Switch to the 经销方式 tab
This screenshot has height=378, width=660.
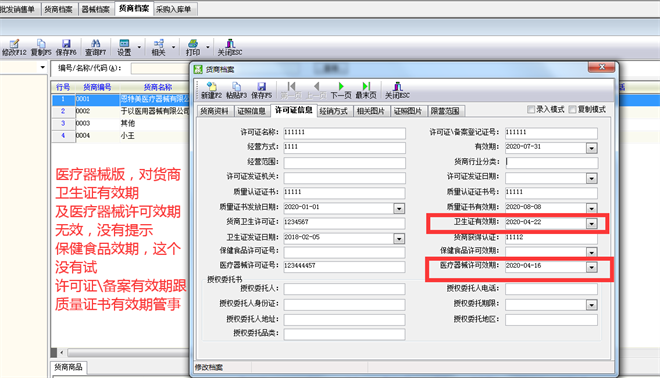click(333, 111)
